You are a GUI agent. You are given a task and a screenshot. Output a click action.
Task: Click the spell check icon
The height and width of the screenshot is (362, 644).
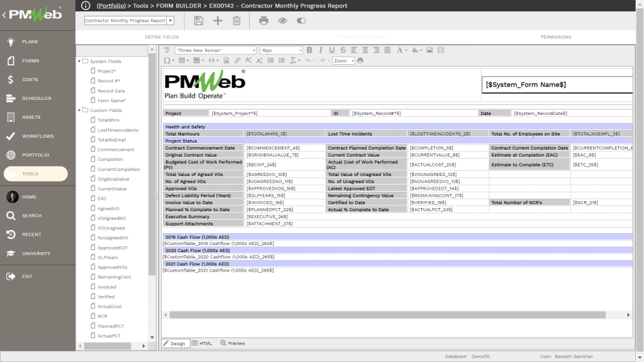[x=167, y=50]
